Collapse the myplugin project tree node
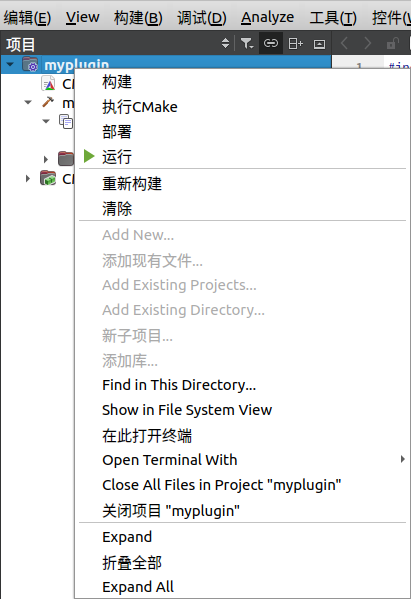 click(10, 65)
